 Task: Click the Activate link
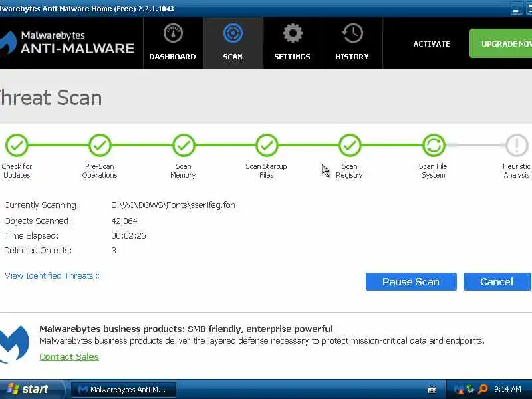[431, 44]
